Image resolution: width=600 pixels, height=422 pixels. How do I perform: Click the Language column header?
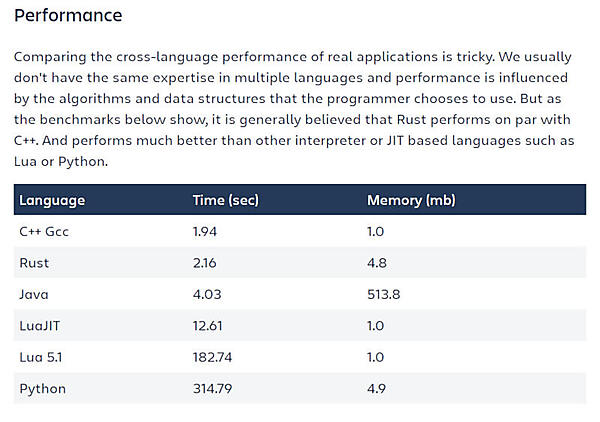(x=52, y=200)
